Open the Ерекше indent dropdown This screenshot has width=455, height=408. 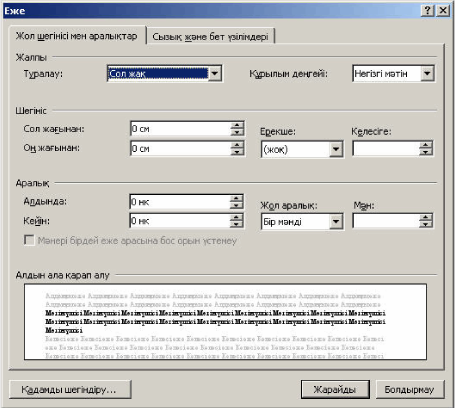tap(336, 149)
